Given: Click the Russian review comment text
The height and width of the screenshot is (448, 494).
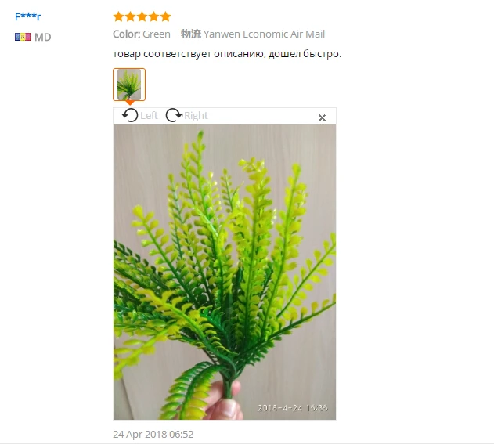Looking at the screenshot, I should [x=227, y=54].
